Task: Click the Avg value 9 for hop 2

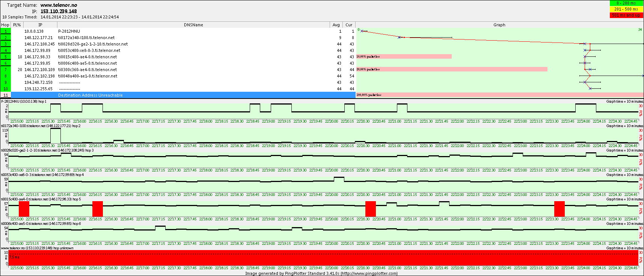Action: 340,38
